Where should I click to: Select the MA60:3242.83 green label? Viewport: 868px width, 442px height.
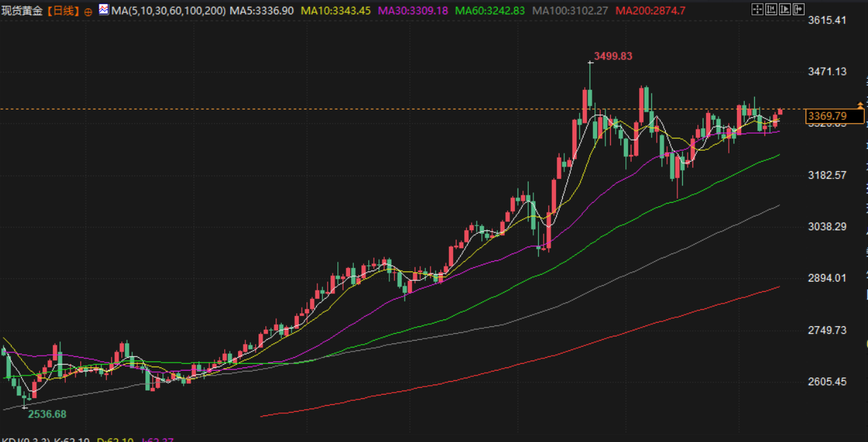(x=490, y=11)
